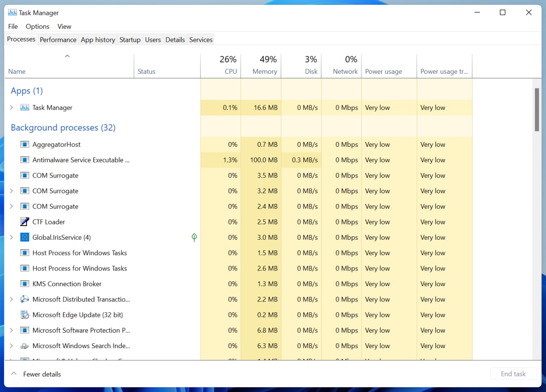Sort by the Disk column header
The height and width of the screenshot is (392, 546).
301,66
